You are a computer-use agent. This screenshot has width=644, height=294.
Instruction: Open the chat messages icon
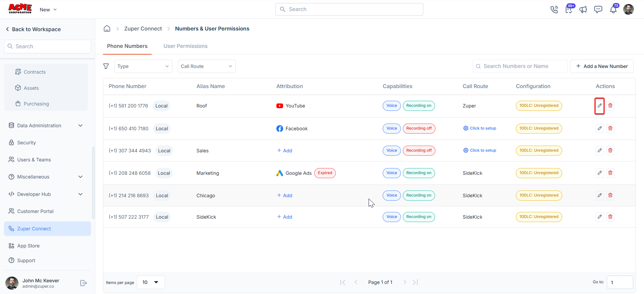coord(598,9)
